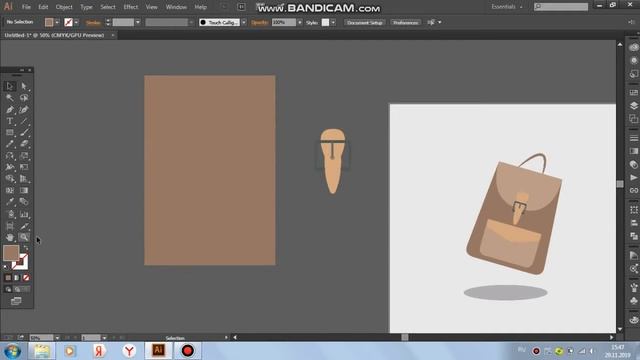Select the Symbol Sprayer tool
The image size is (640, 360).
click(x=10, y=214)
